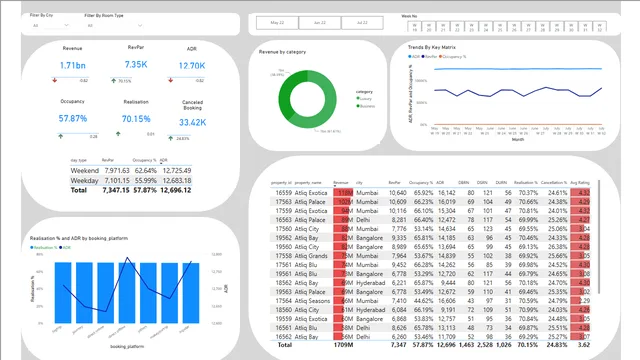Sort day type table by RevPar header

click(108, 160)
